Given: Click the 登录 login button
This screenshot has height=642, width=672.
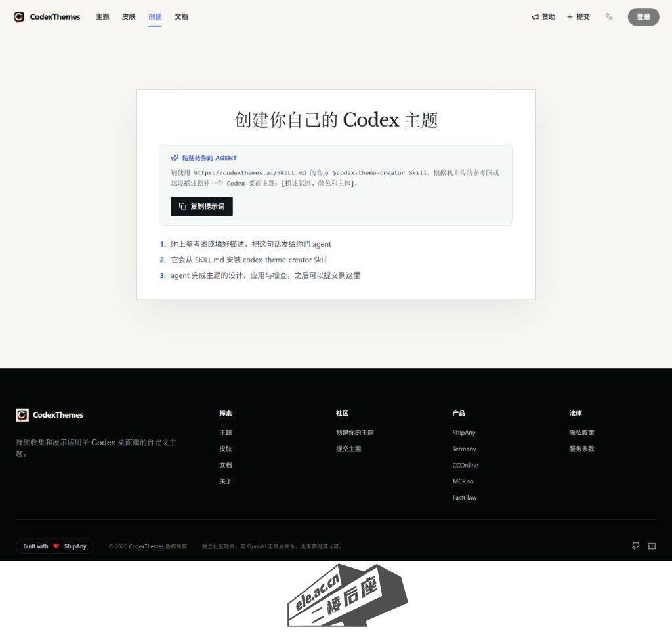Looking at the screenshot, I should coord(643,16).
